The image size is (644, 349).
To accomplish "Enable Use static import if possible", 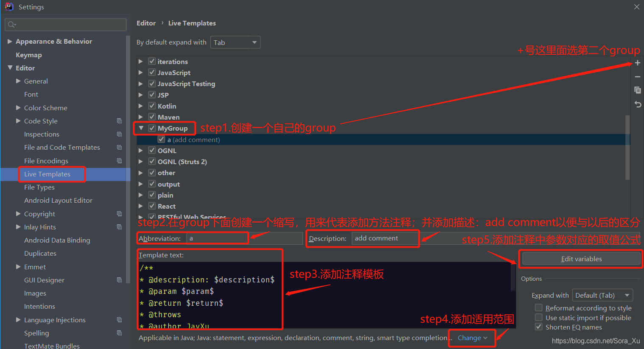I will pyautogui.click(x=538, y=317).
